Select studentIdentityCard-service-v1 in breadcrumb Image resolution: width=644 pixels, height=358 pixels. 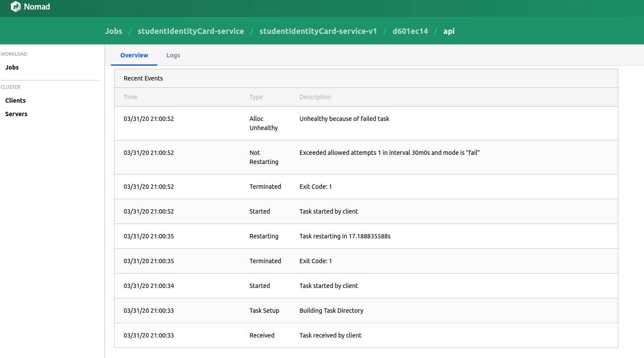pyautogui.click(x=318, y=31)
